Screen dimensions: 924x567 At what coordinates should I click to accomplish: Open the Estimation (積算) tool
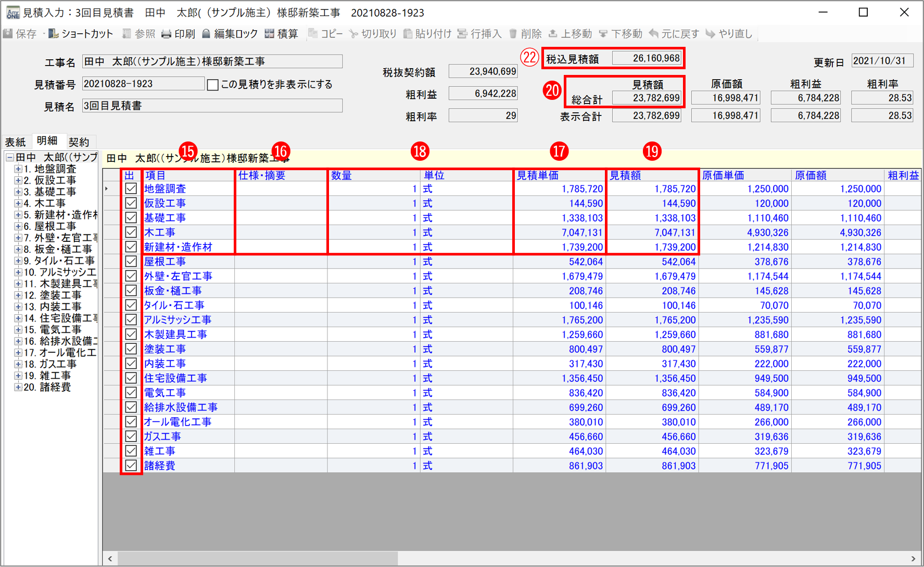269,34
